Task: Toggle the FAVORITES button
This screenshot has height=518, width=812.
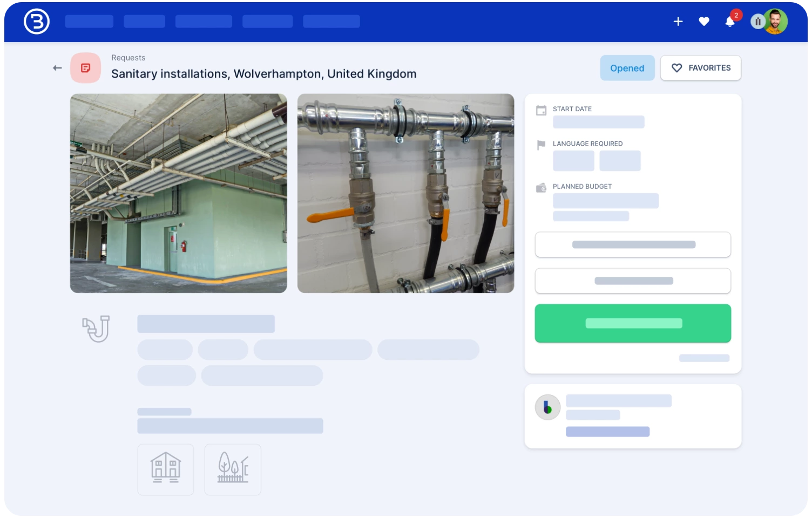Action: point(700,68)
